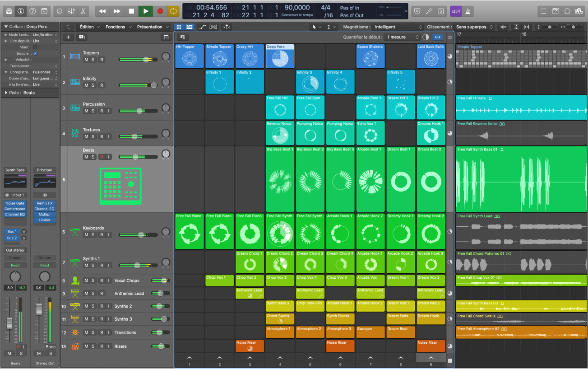Screen dimensions: 588x369
Task: Open the List Editors icon
Action: pos(544,11)
